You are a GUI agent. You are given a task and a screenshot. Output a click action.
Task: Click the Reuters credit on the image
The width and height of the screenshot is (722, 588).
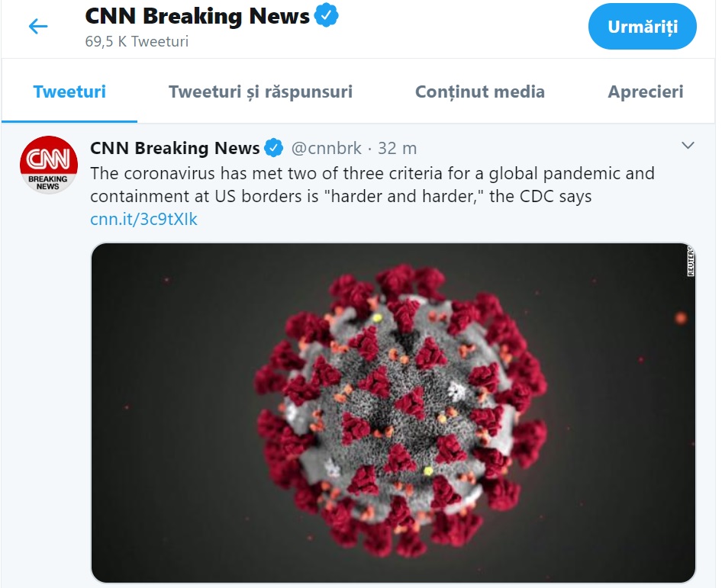pos(691,262)
